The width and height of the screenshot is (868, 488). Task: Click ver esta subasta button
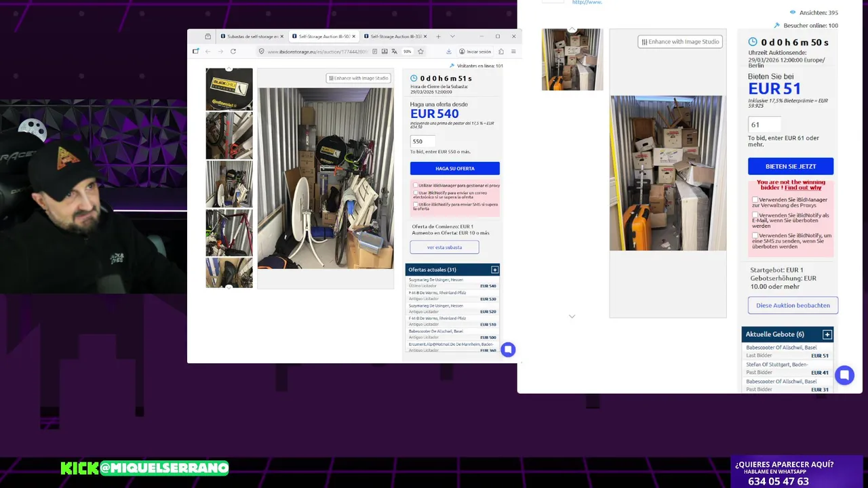coord(444,247)
